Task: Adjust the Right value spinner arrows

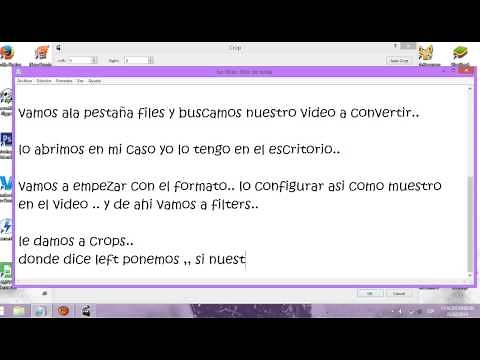Action: click(151, 60)
